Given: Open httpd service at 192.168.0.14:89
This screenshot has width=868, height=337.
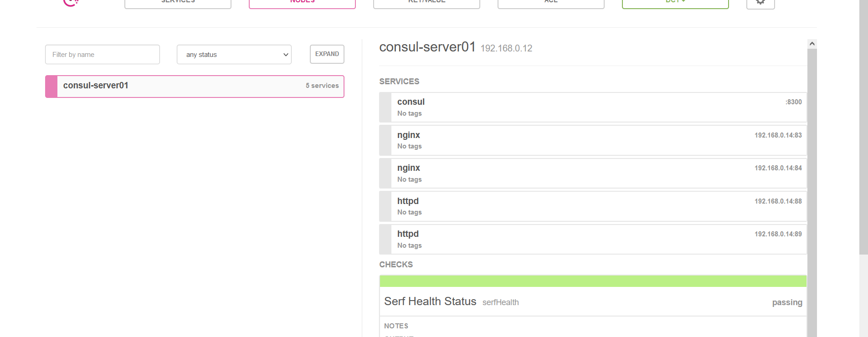Looking at the screenshot, I should tap(593, 240).
